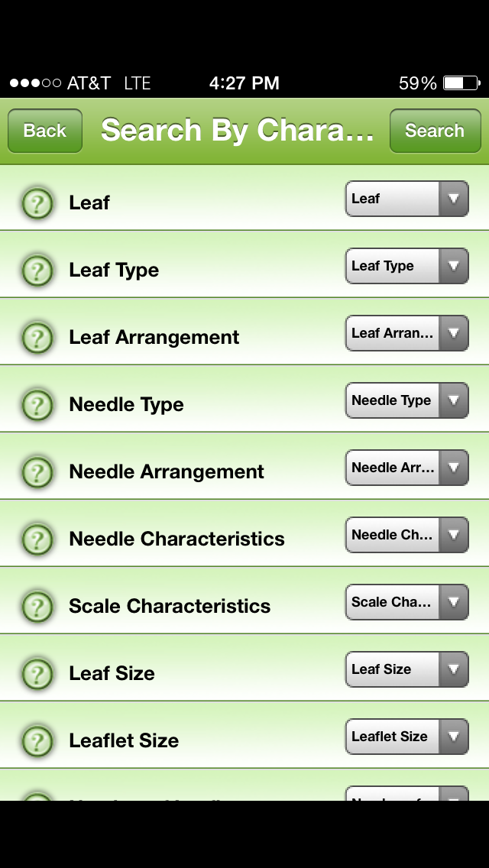Tap the Scale Characteristics question mark icon
The width and height of the screenshot is (489, 868).
point(37,606)
